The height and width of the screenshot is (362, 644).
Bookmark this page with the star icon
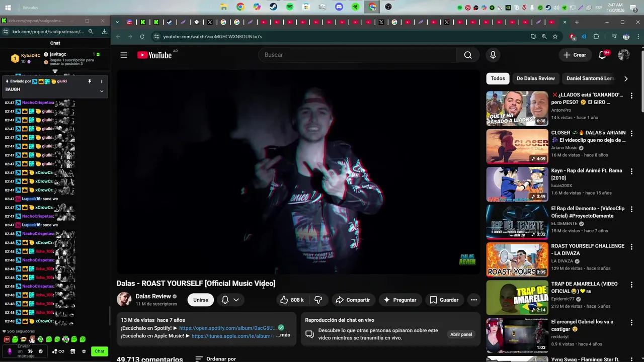pos(555,37)
